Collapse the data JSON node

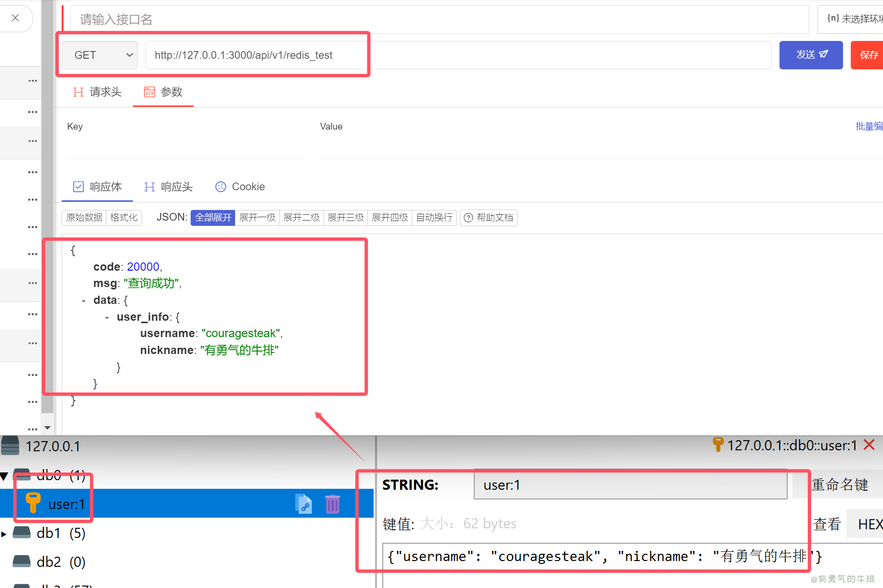coord(84,301)
